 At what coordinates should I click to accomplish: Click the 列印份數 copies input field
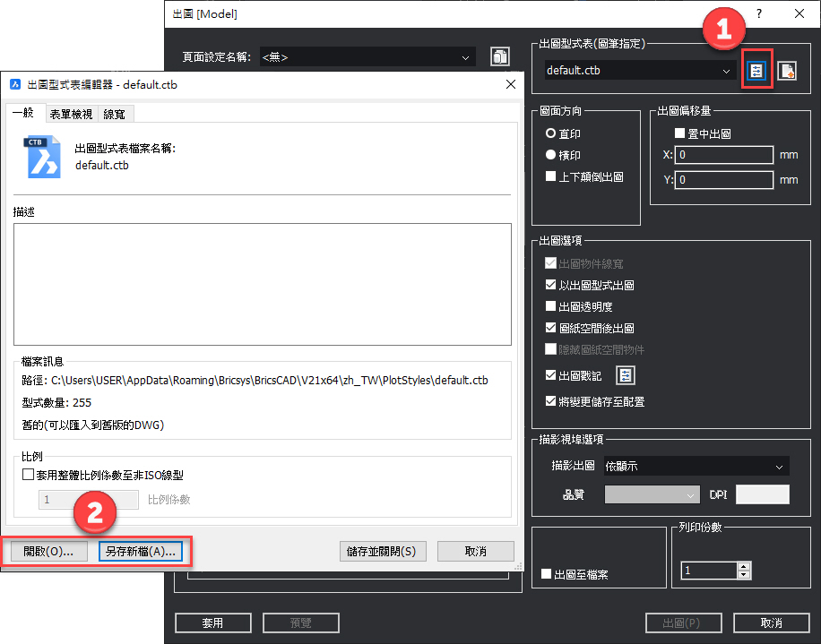coord(710,571)
